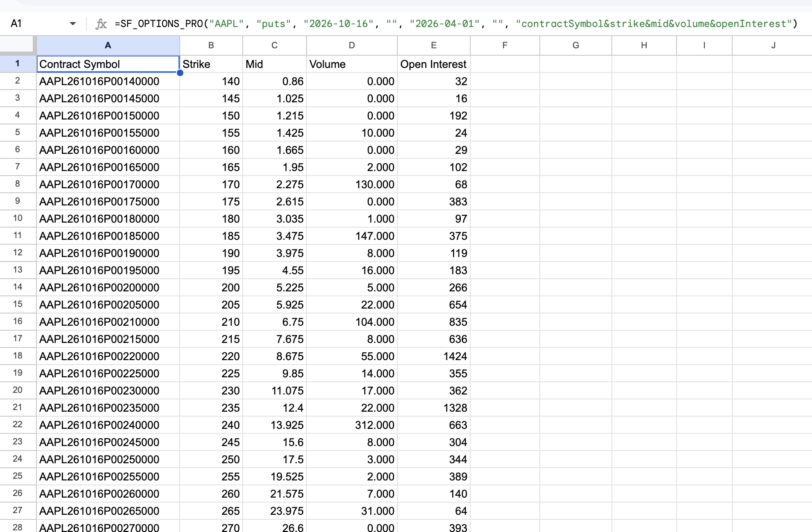Screen dimensions: 812x532
Task: Click open interest value 192
Action: [434, 116]
